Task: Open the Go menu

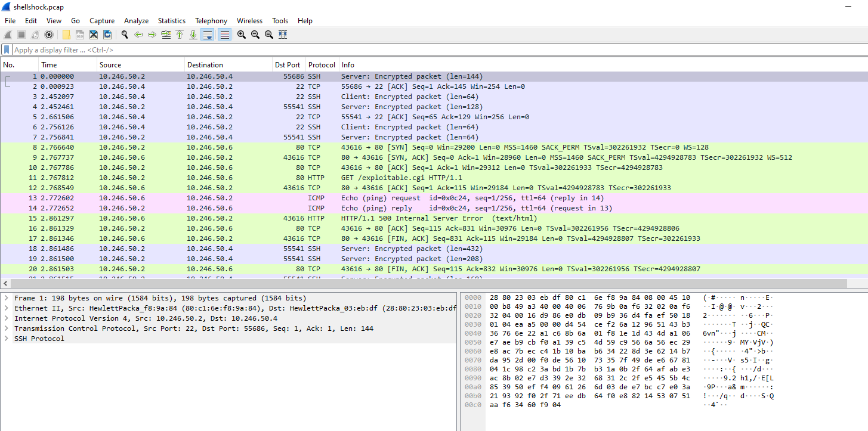Action: (76, 20)
